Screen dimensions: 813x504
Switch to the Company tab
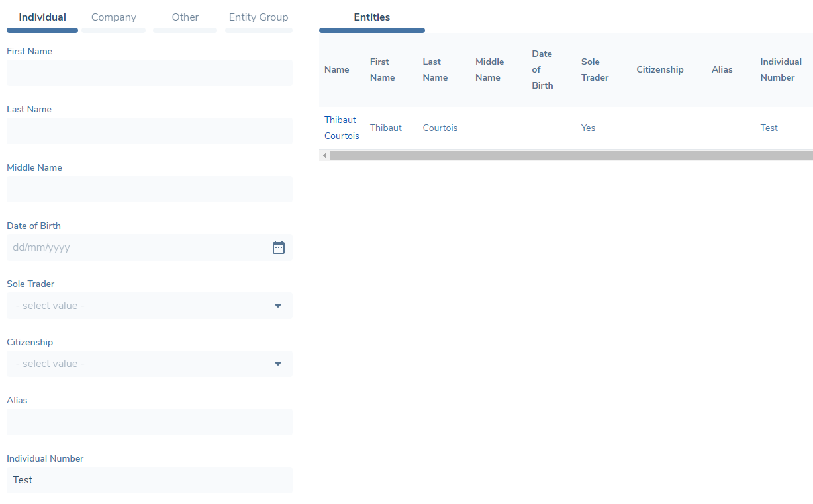click(x=114, y=18)
